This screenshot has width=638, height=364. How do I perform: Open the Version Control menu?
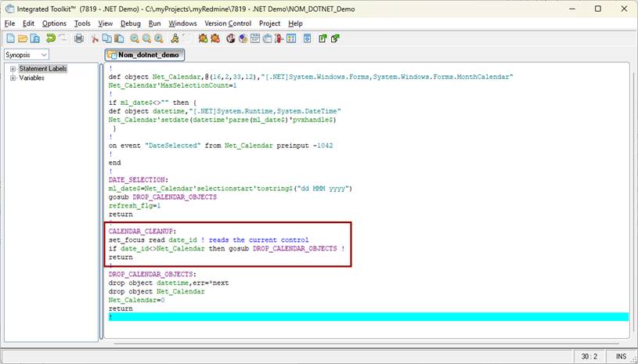pyautogui.click(x=228, y=23)
